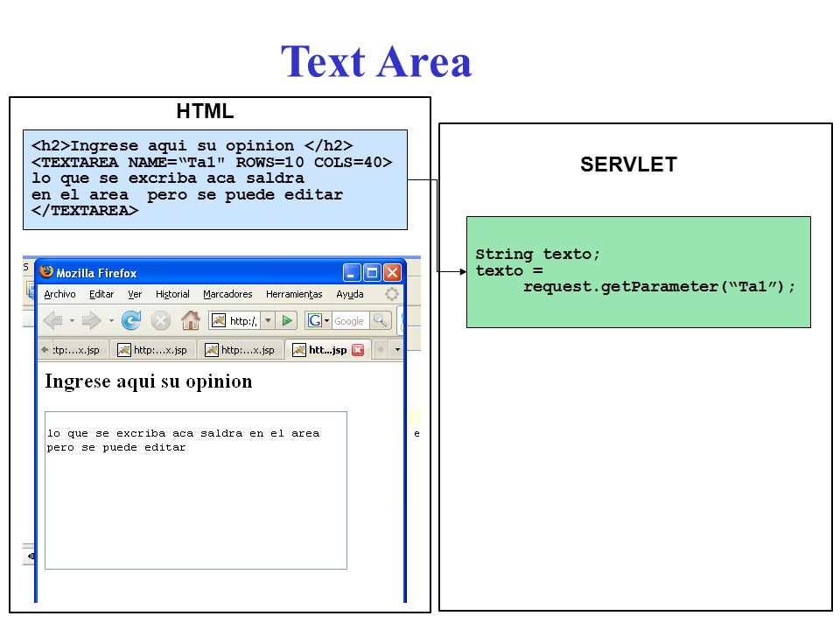Click the 'String texto;' code line

(x=537, y=254)
